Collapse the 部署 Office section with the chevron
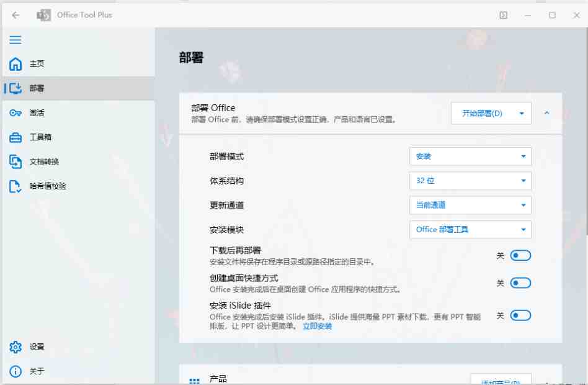This screenshot has height=385, width=588. (x=546, y=113)
